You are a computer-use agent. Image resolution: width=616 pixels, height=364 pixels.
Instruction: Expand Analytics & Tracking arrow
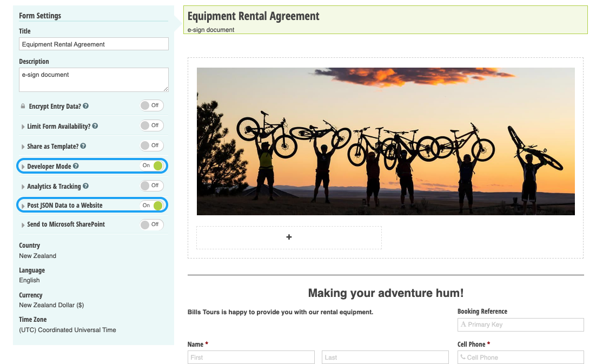(x=23, y=187)
